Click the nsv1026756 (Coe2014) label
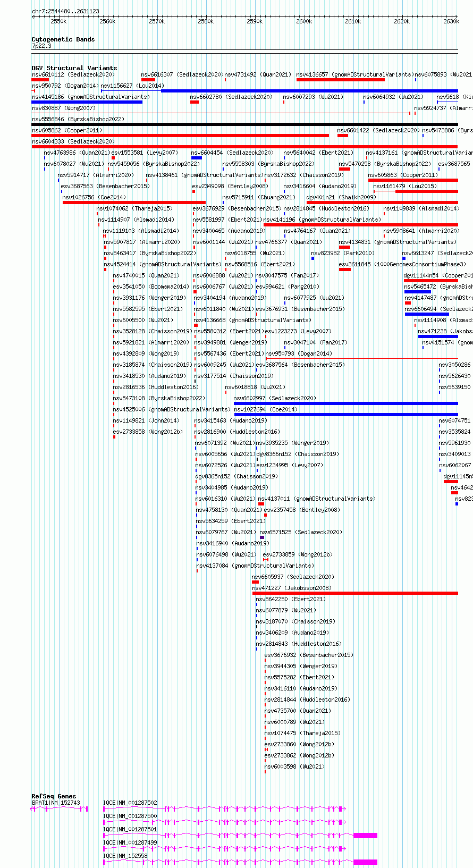 pos(95,197)
